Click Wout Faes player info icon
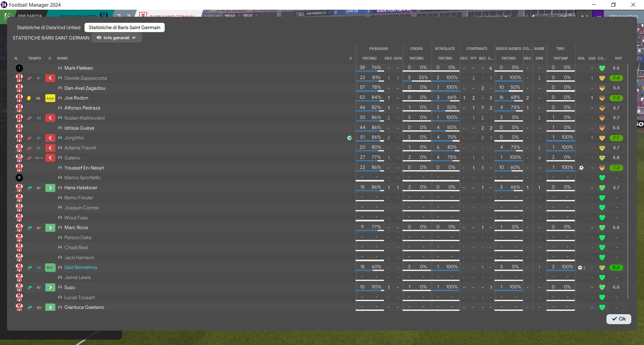Viewport: 644px width, 345px height. (x=60, y=218)
